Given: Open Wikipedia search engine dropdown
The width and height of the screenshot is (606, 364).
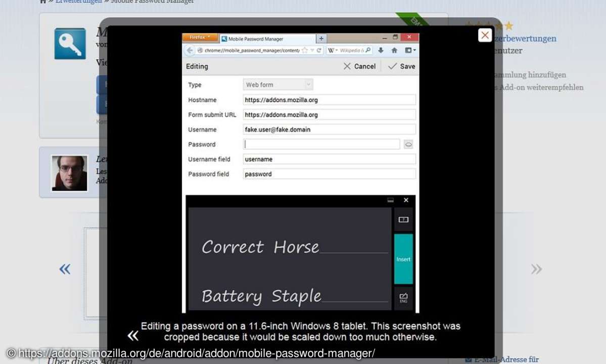Looking at the screenshot, I should 333,50.
